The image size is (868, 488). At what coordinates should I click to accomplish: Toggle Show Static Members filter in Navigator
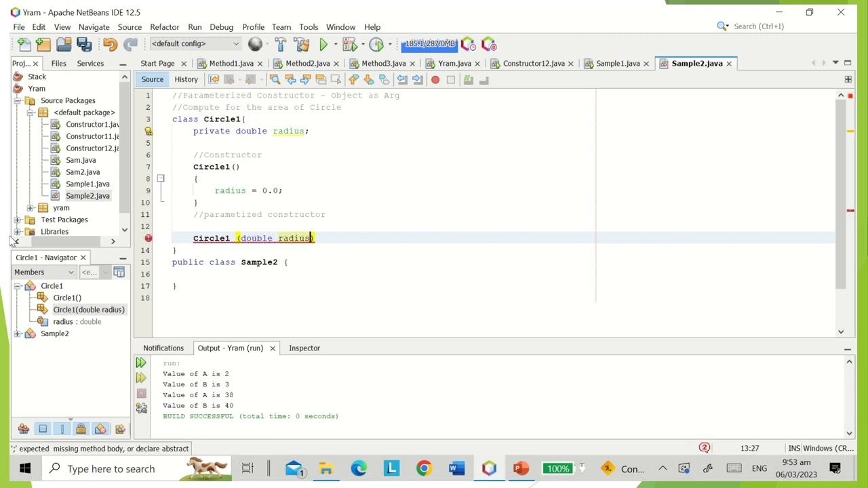tap(62, 428)
